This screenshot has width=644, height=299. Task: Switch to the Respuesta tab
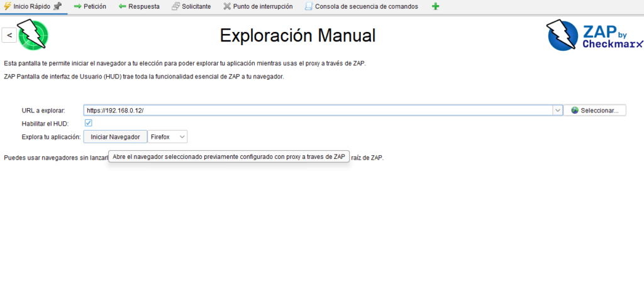(x=139, y=6)
